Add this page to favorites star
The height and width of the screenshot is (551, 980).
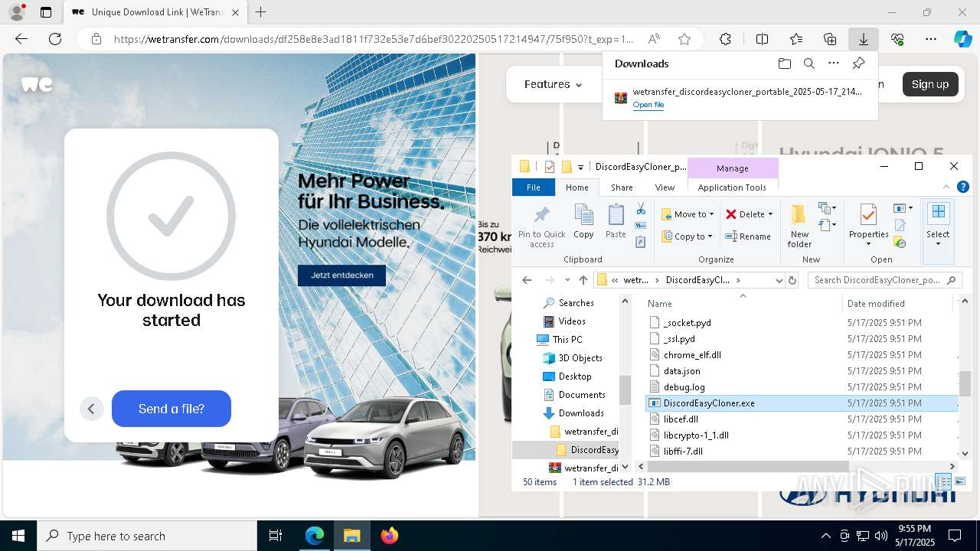pos(684,39)
